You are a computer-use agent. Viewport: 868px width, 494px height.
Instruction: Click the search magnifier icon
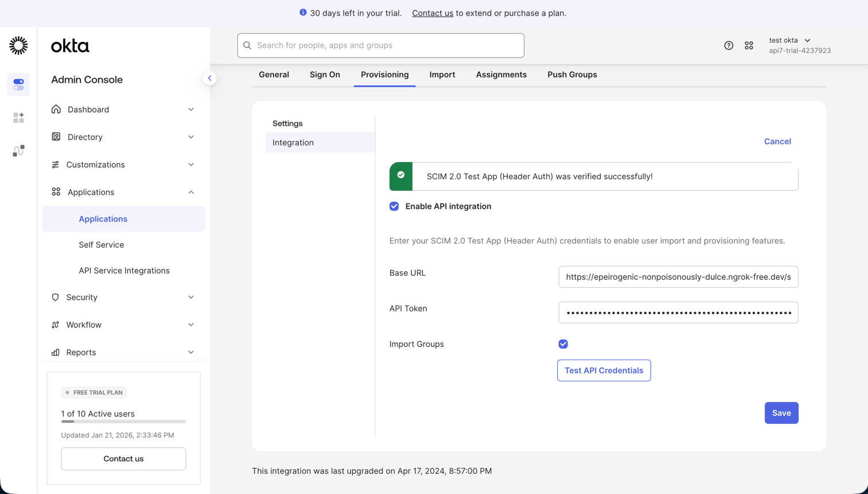coord(247,45)
